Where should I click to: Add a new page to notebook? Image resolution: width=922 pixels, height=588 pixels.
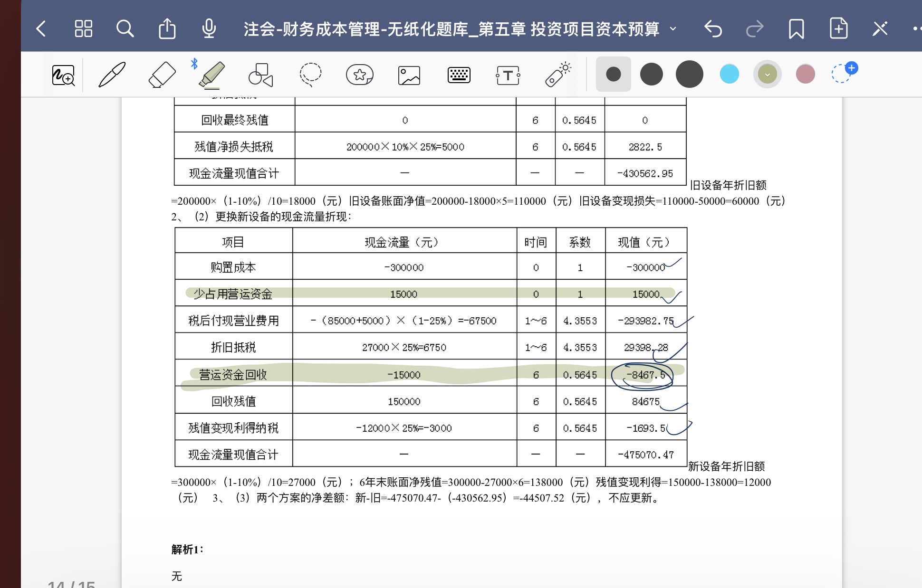[x=838, y=29]
